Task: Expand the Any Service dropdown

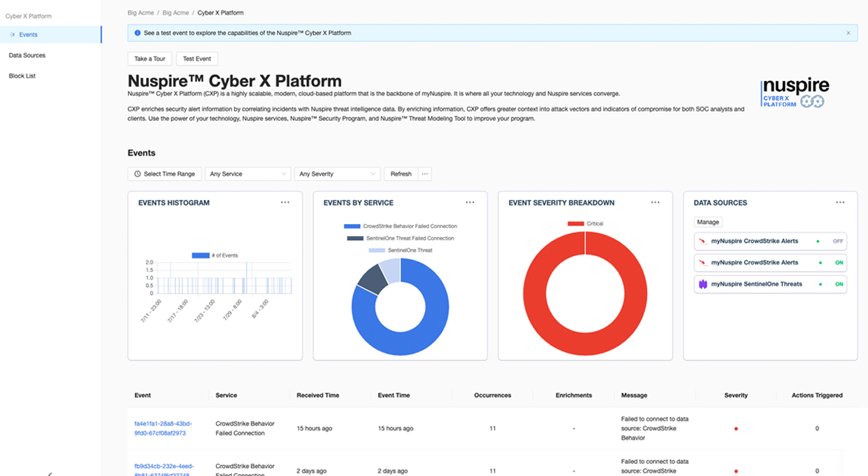Action: pyautogui.click(x=248, y=174)
